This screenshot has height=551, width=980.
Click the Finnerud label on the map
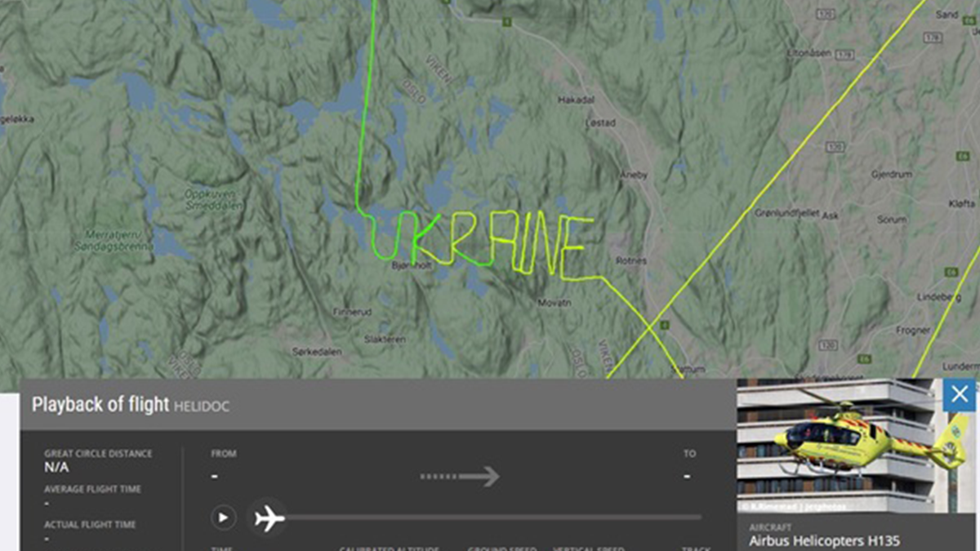pos(351,312)
